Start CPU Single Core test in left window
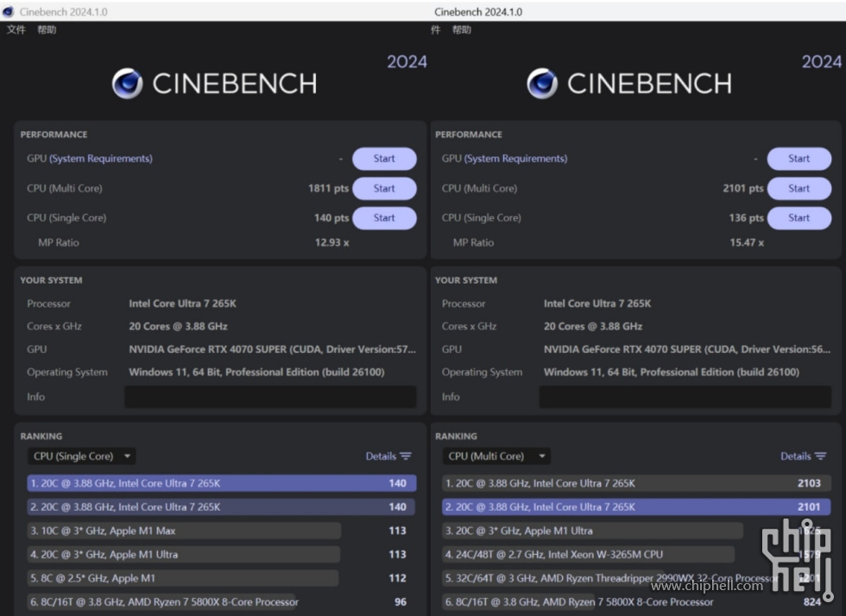Viewport: 846px width, 616px height. pos(384,218)
